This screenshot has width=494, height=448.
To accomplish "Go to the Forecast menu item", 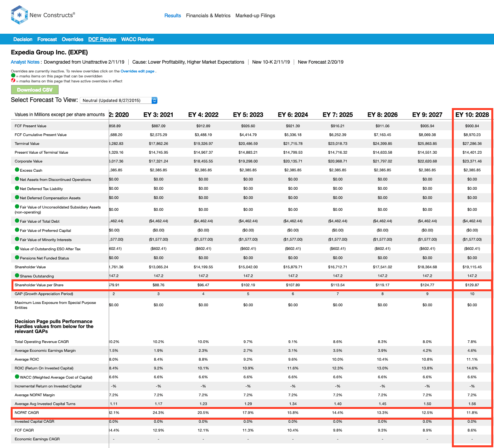I will point(47,39).
